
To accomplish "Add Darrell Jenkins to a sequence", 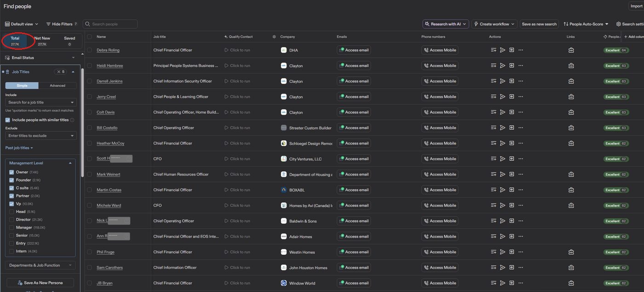I will (x=512, y=81).
